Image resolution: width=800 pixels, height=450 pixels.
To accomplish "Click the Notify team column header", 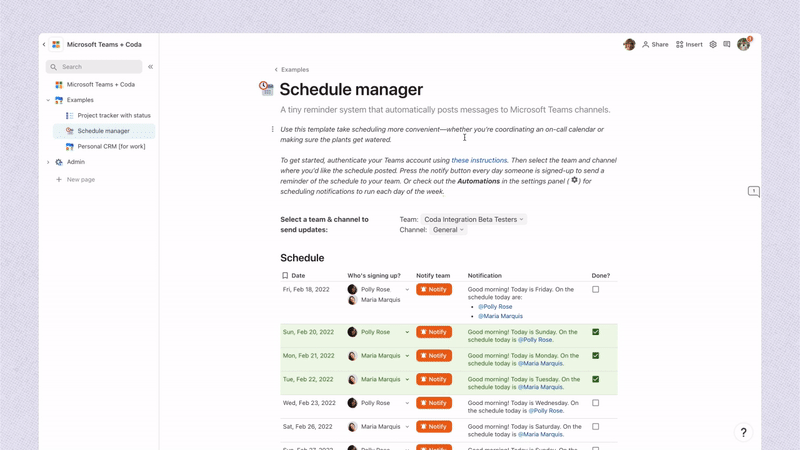I will click(x=433, y=276).
